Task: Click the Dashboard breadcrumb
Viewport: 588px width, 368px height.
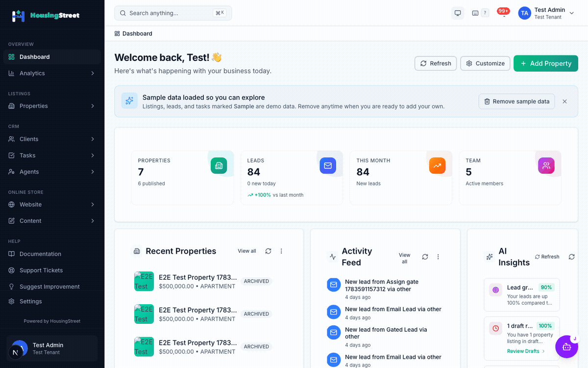Action: point(133,33)
